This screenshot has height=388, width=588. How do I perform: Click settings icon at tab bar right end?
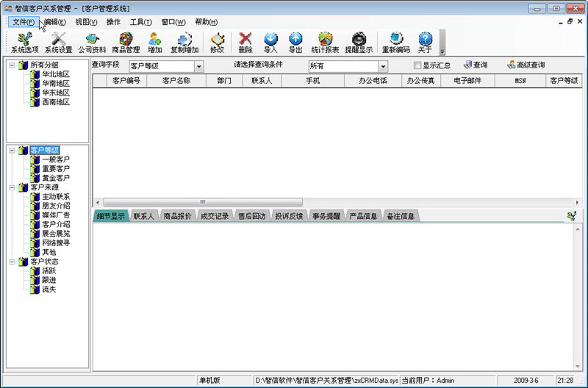572,215
